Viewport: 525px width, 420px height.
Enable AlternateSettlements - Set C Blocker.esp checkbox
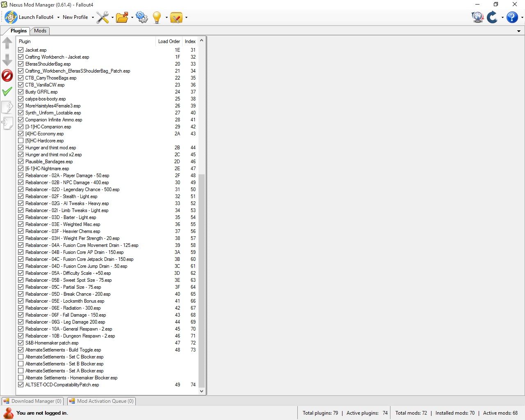[x=21, y=357]
